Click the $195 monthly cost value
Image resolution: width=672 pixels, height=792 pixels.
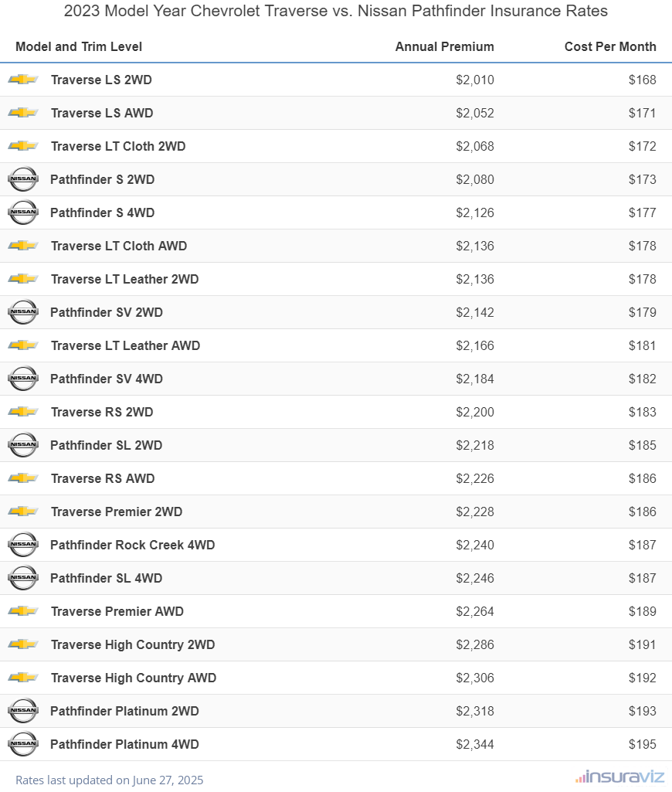click(x=642, y=744)
